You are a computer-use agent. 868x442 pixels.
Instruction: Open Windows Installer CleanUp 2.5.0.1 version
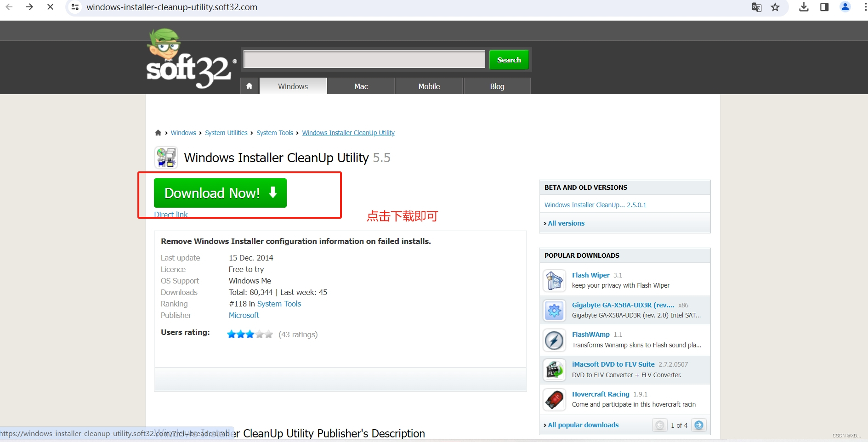(x=595, y=205)
